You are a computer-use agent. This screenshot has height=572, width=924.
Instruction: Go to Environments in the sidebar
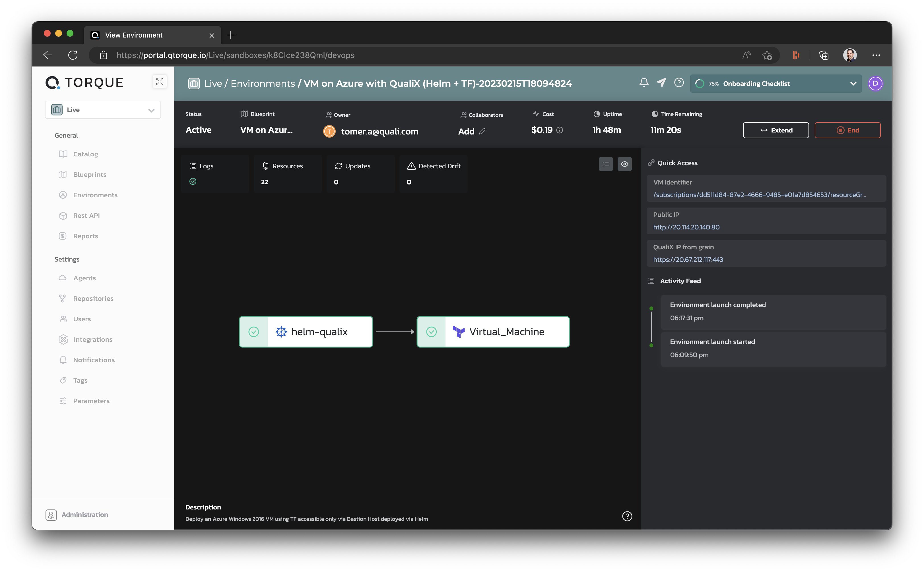click(95, 195)
